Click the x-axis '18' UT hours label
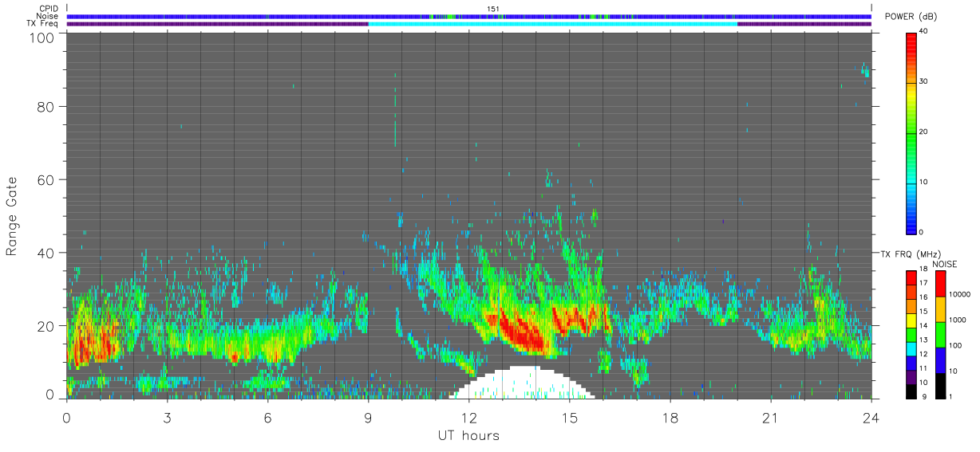Image resolution: width=980 pixels, height=452 pixels. (670, 417)
